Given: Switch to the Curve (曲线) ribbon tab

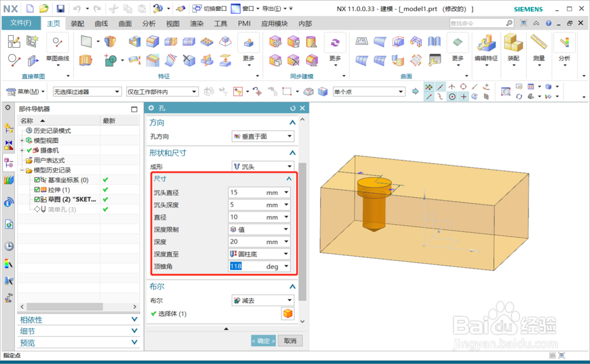Looking at the screenshot, I should click(x=101, y=24).
